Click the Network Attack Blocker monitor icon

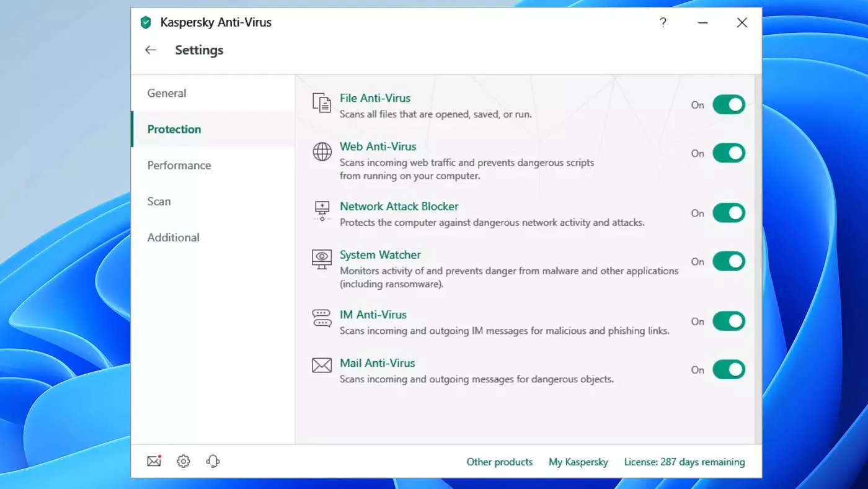[322, 212]
